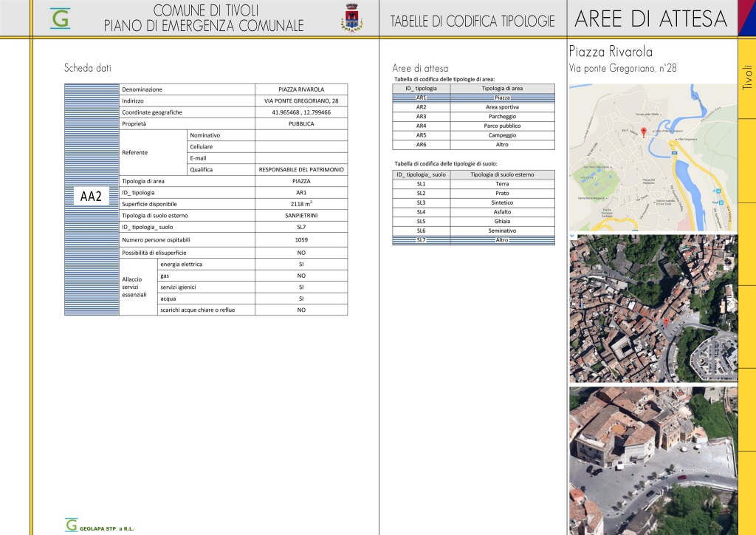Click the NO value in the gas row
Viewport: 756px width, 535px height.
pos(301,276)
